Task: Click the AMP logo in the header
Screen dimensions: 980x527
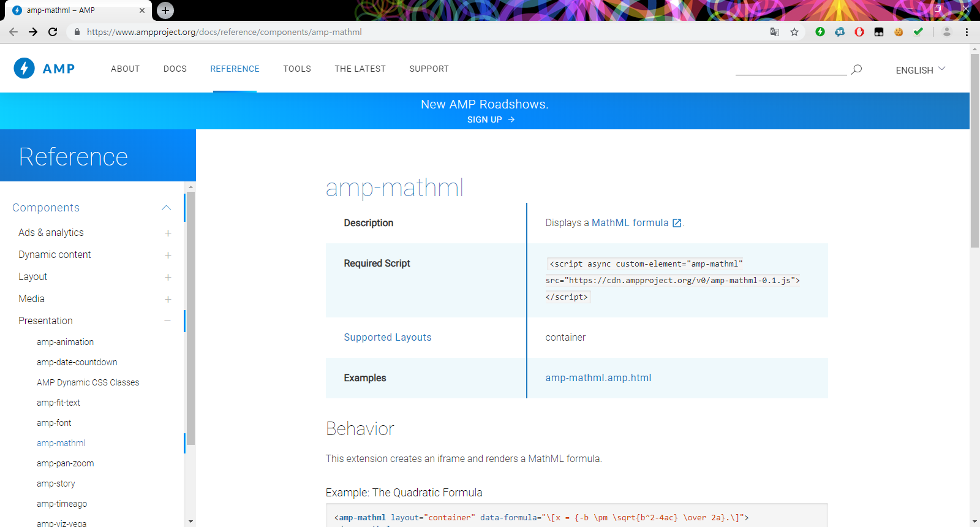Action: click(44, 69)
